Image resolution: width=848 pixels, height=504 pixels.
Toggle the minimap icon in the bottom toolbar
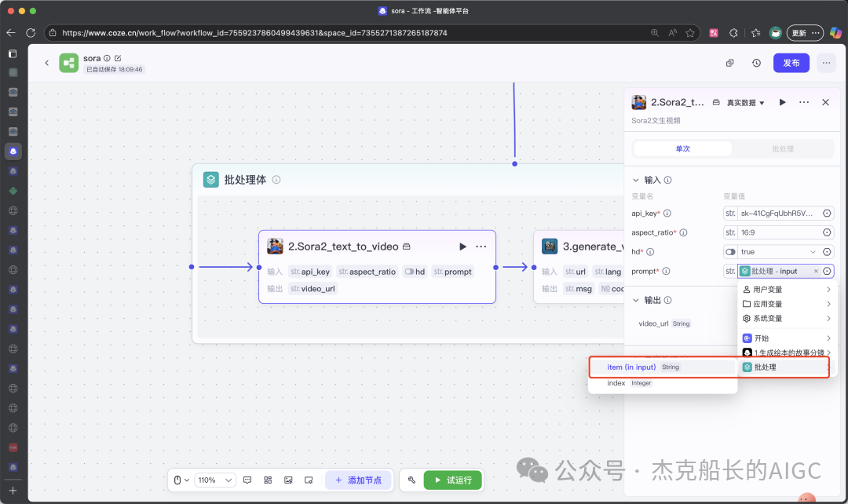[x=309, y=480]
